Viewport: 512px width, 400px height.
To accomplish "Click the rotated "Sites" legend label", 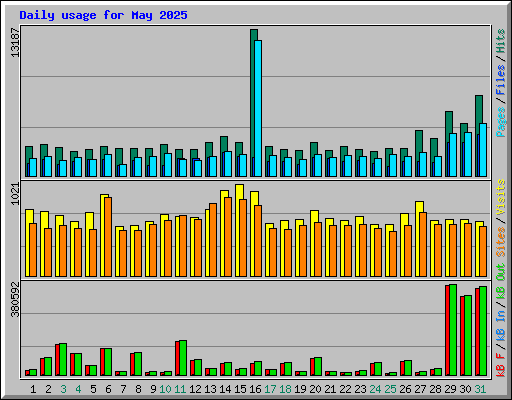I will [x=501, y=242].
